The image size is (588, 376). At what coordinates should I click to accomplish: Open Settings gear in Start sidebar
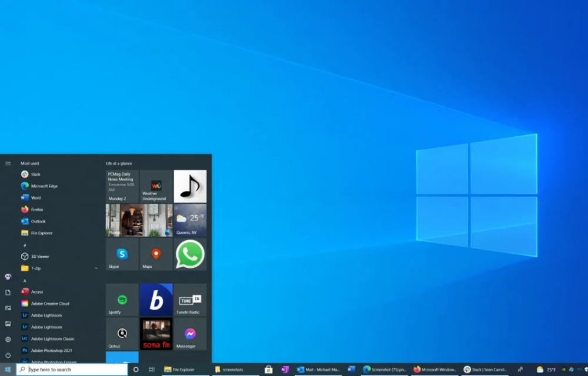pos(8,339)
